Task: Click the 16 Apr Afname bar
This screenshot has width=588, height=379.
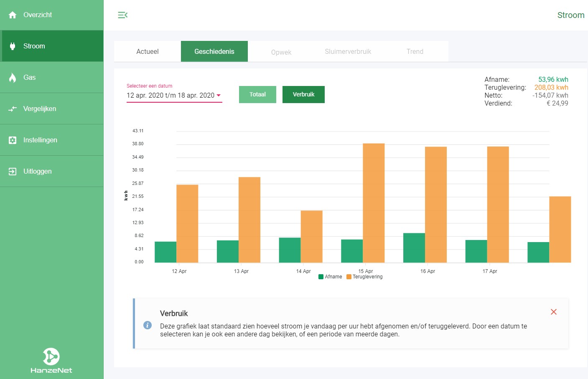Action: click(x=414, y=248)
